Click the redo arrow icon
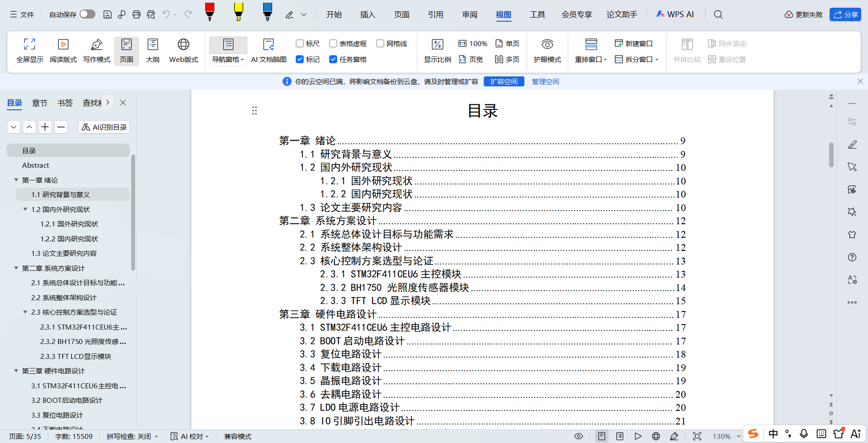 [x=188, y=14]
